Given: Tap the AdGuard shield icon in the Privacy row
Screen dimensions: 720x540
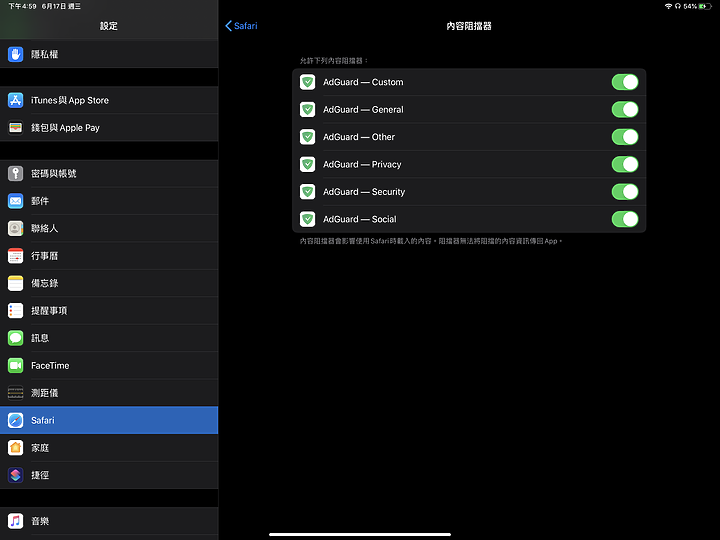Looking at the screenshot, I should 308,164.
